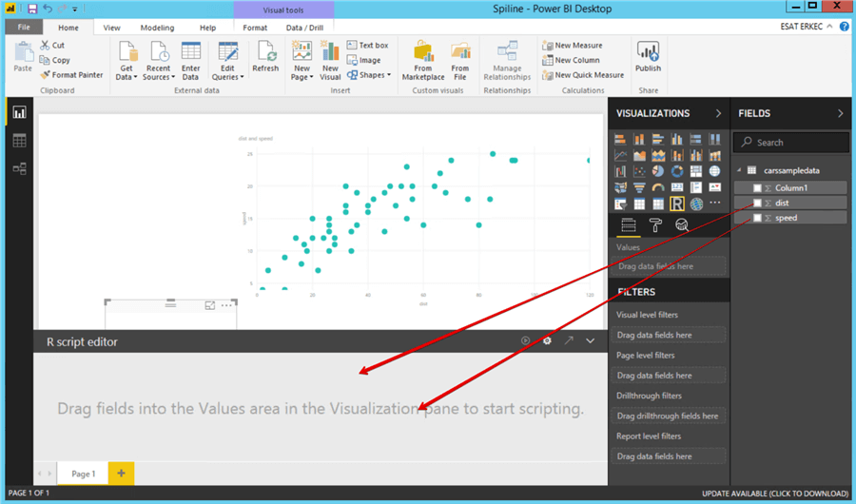The width and height of the screenshot is (856, 504).
Task: Check the Column1 field checkbox
Action: point(758,188)
